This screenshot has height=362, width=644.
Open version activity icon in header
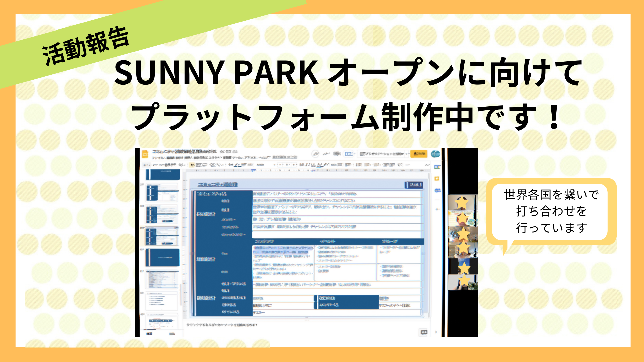(326, 154)
